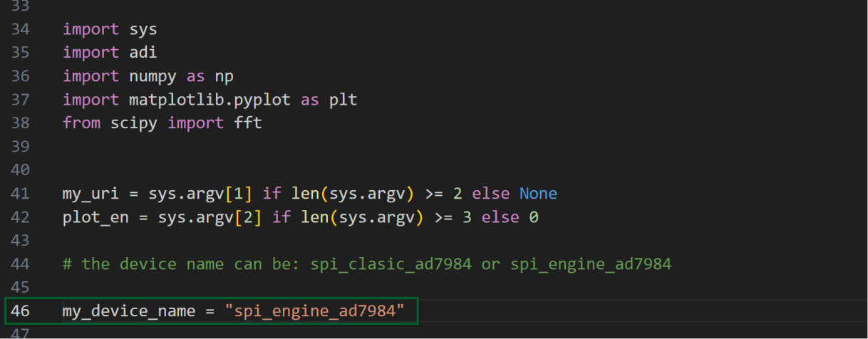Click line number 34 in the gutter

tap(22, 29)
